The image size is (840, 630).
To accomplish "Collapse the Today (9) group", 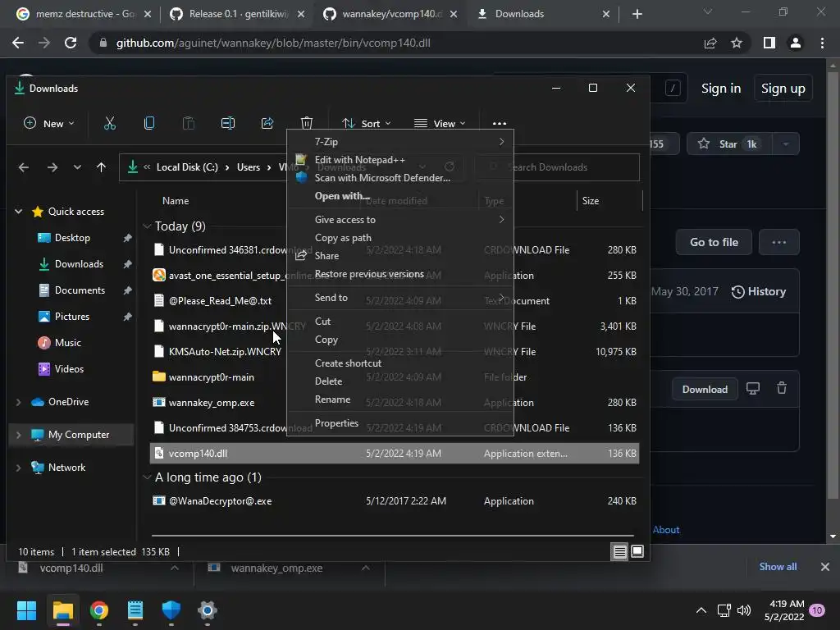I will coord(147,226).
